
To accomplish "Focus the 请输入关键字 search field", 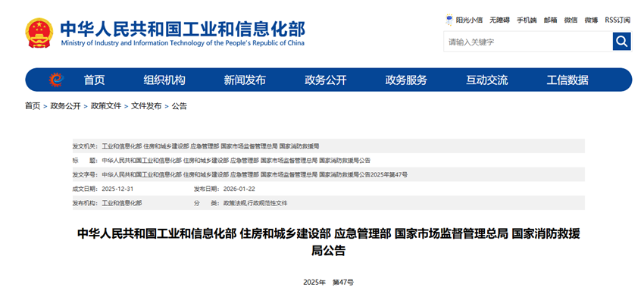I will pos(528,42).
